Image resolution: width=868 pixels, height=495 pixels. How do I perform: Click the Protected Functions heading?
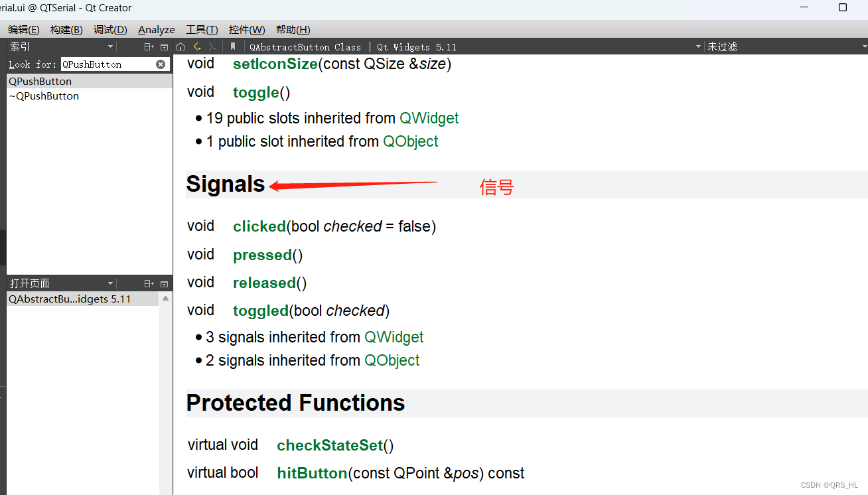[295, 403]
